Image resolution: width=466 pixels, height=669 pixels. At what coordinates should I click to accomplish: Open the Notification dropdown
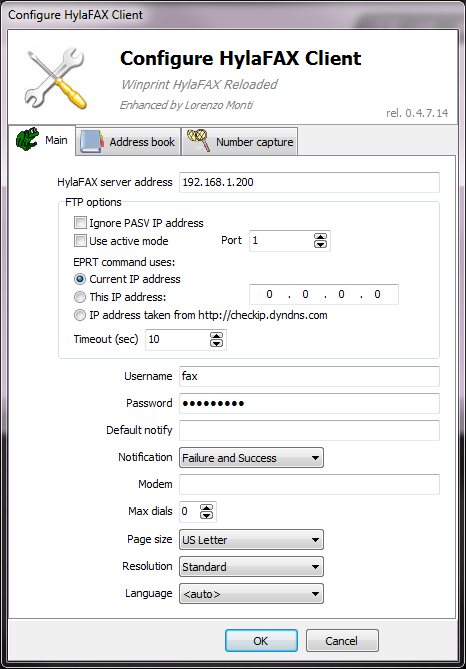pos(251,458)
